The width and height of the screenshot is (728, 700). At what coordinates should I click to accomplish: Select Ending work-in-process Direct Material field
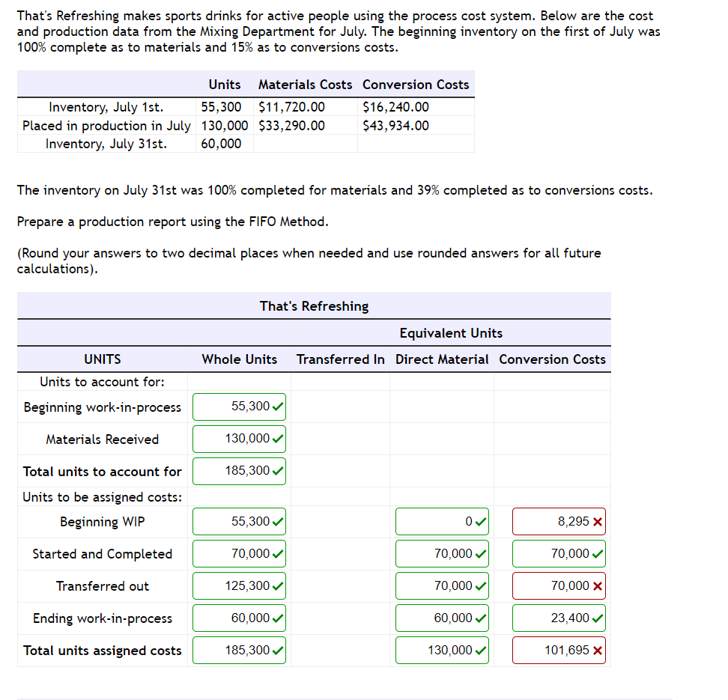click(x=442, y=618)
